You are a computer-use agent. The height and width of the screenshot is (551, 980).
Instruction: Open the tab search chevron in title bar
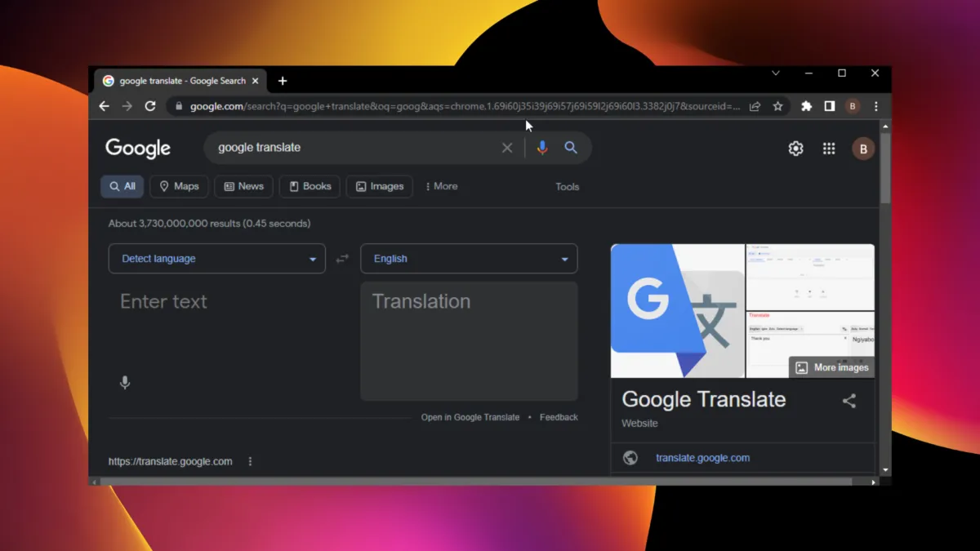point(776,73)
